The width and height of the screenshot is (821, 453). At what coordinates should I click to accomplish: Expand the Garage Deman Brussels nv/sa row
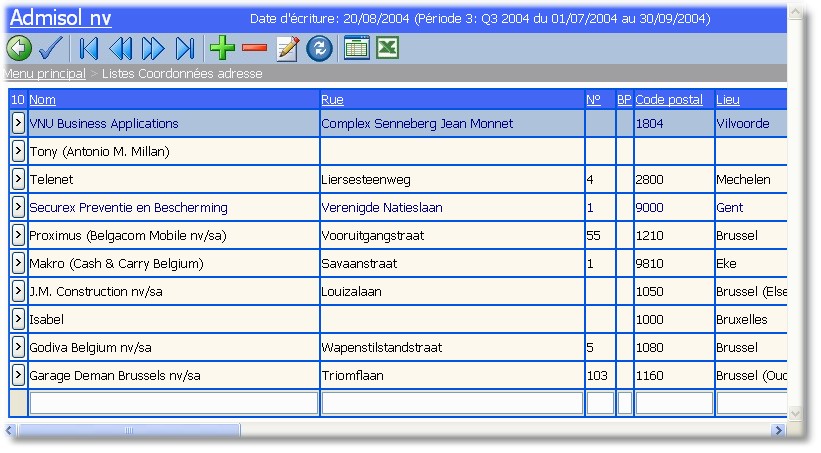pos(18,375)
